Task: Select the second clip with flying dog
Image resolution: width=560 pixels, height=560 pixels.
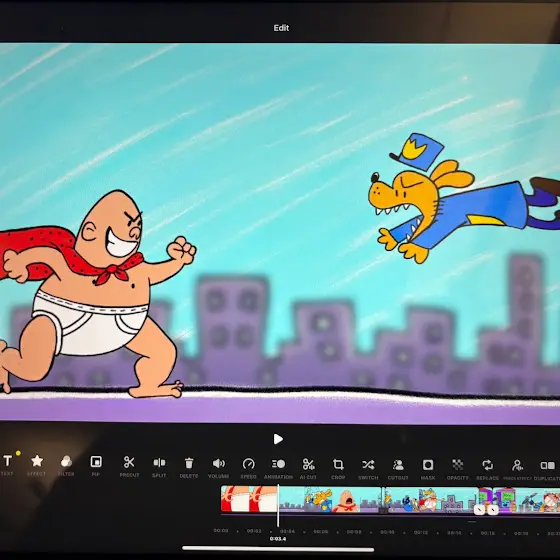Action: click(x=330, y=499)
